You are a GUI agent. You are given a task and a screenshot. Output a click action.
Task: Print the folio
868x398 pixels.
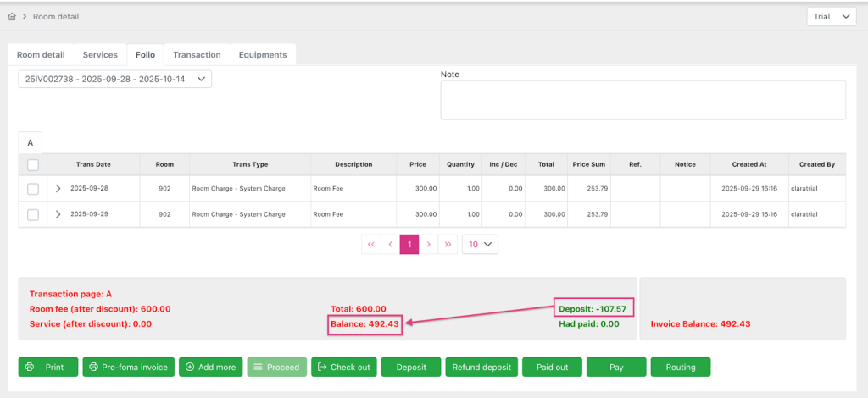pos(47,367)
